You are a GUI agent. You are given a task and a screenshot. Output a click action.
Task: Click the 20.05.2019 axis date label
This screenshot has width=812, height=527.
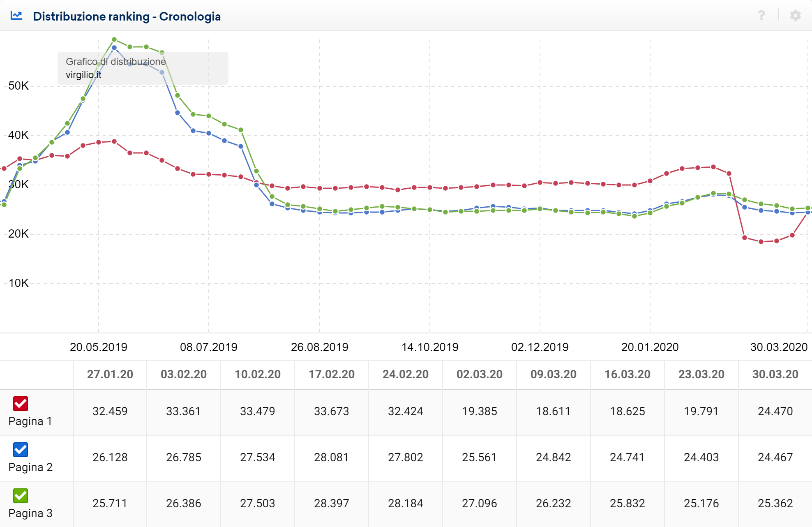pos(99,347)
